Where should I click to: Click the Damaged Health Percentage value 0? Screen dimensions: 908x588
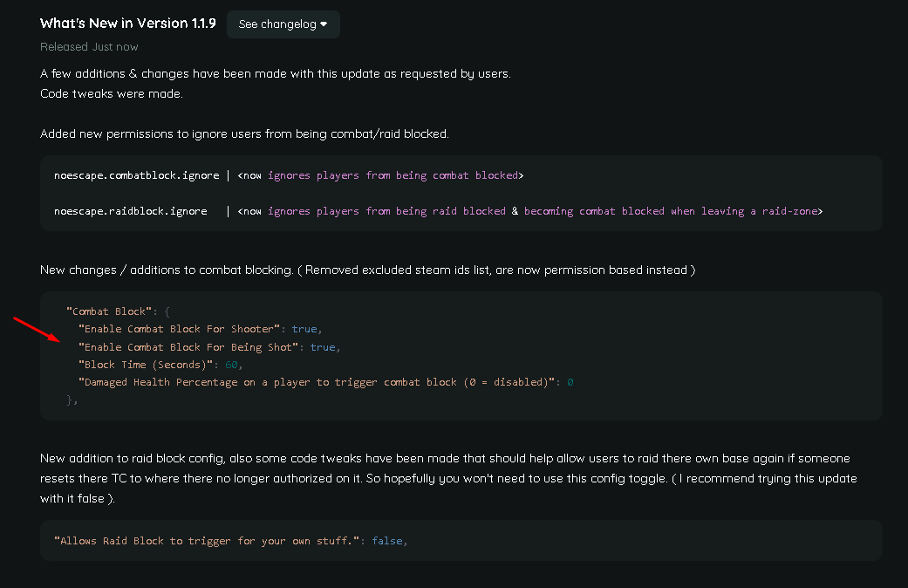pos(570,382)
